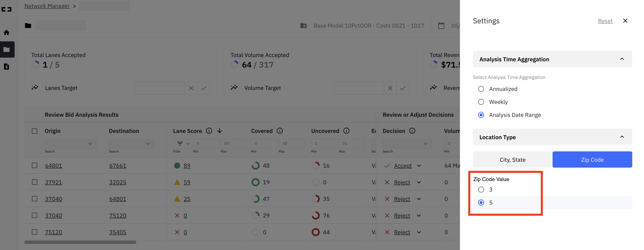The width and height of the screenshot is (644, 250).
Task: Confirm Lanes Target with checkmark icon
Action: pos(204,88)
